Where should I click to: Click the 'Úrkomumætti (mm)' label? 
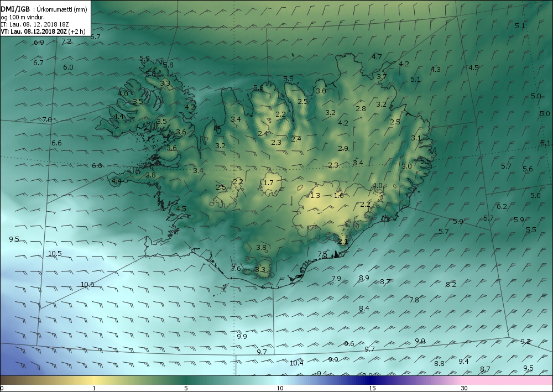pos(61,10)
